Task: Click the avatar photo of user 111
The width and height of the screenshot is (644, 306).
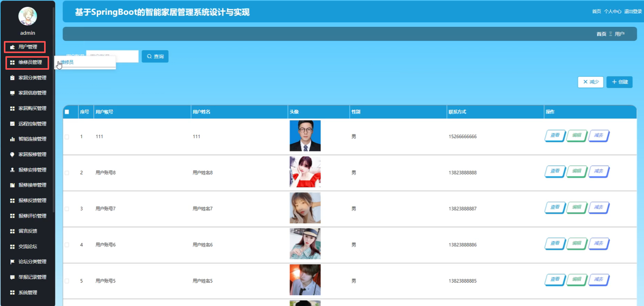Action: click(x=305, y=136)
